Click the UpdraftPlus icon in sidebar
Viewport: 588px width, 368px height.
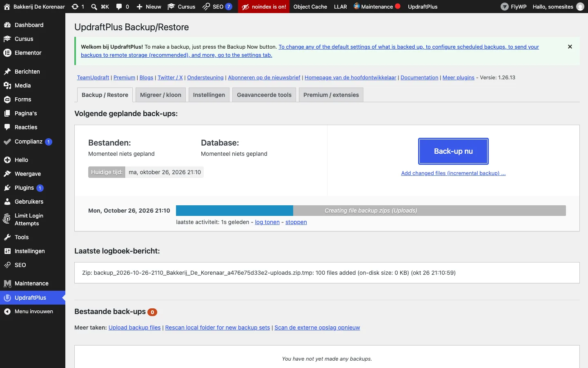(x=7, y=298)
